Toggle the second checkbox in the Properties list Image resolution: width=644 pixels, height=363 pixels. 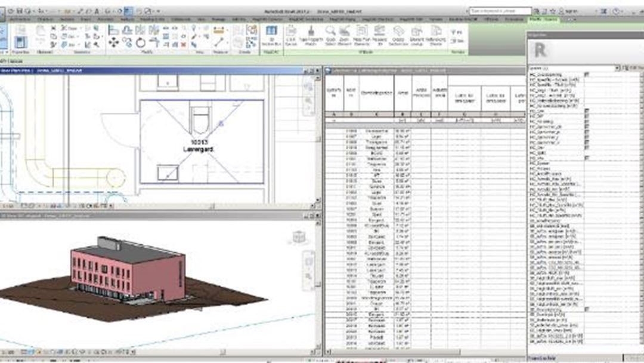tap(586, 111)
